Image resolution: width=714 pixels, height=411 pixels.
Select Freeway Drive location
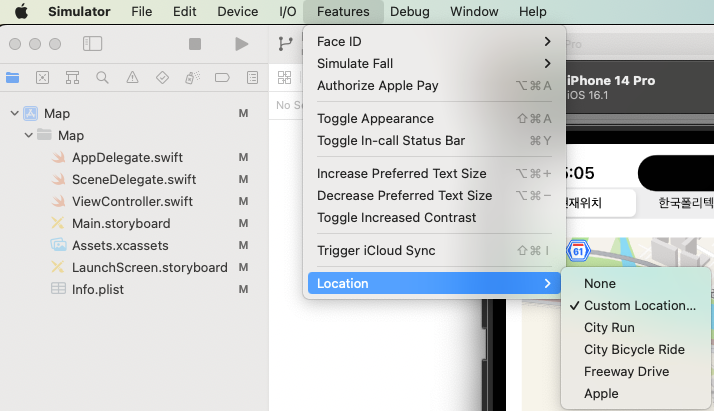[626, 371]
